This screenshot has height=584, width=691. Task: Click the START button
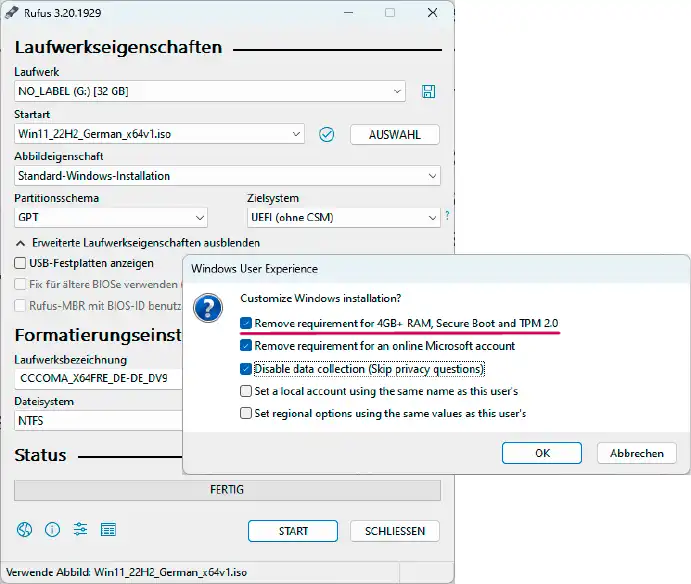coord(293,531)
